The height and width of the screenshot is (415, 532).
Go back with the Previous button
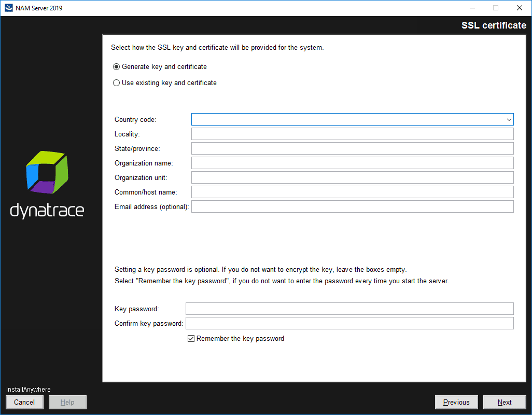[x=456, y=403]
